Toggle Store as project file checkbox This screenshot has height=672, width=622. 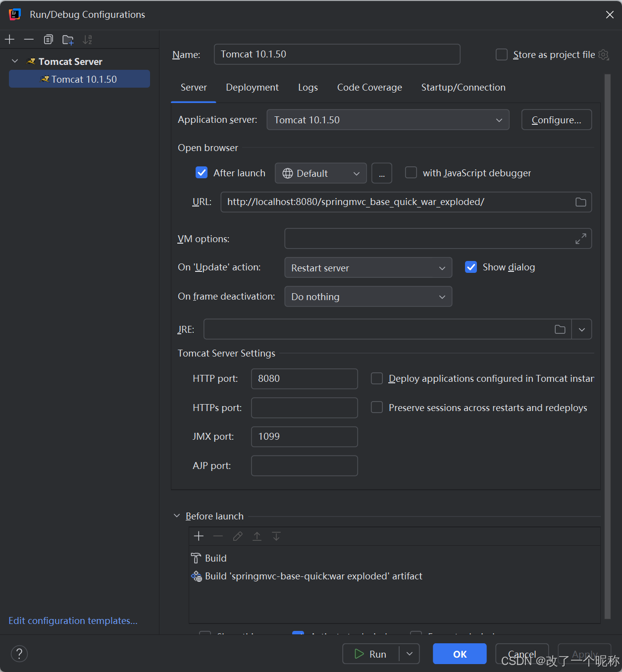pos(502,54)
